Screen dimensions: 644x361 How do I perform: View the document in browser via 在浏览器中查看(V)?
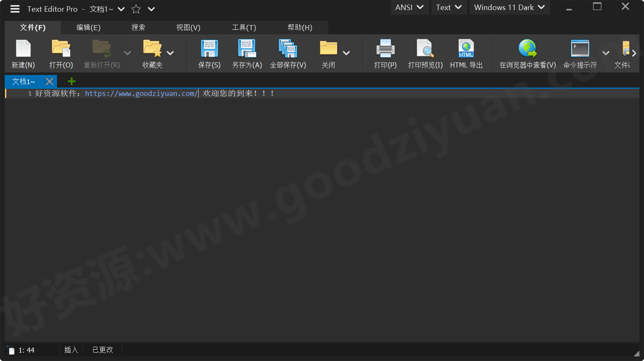527,53
